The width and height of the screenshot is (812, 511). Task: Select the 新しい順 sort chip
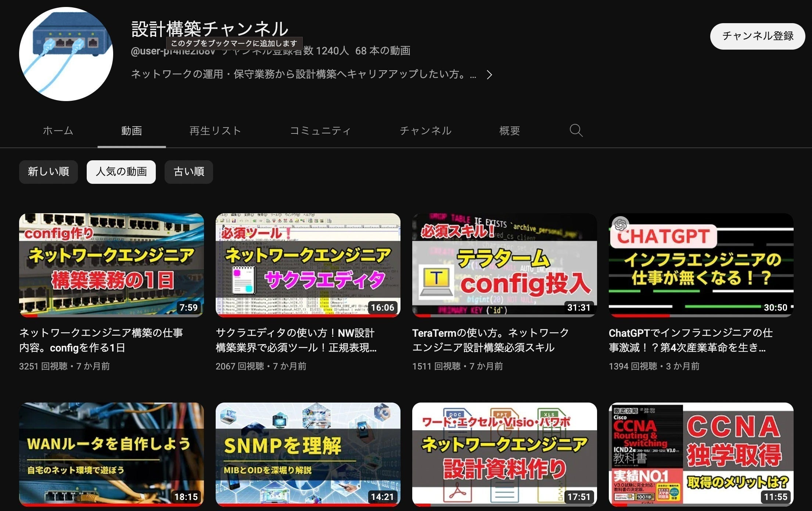(x=48, y=172)
